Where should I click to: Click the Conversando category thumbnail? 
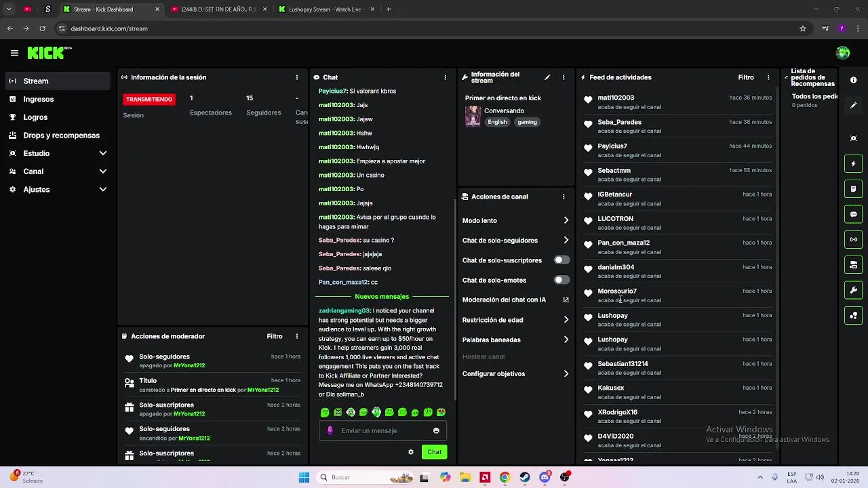(473, 116)
